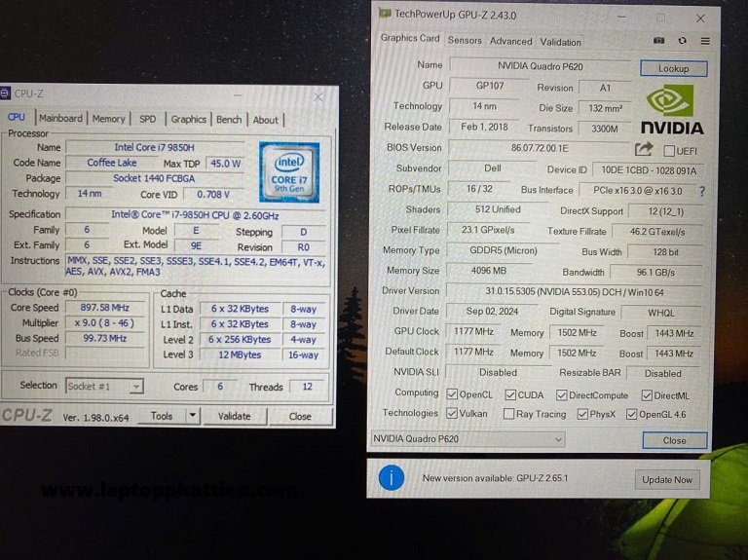
Task: Click the Close button in GPU-Z
Action: [x=674, y=440]
